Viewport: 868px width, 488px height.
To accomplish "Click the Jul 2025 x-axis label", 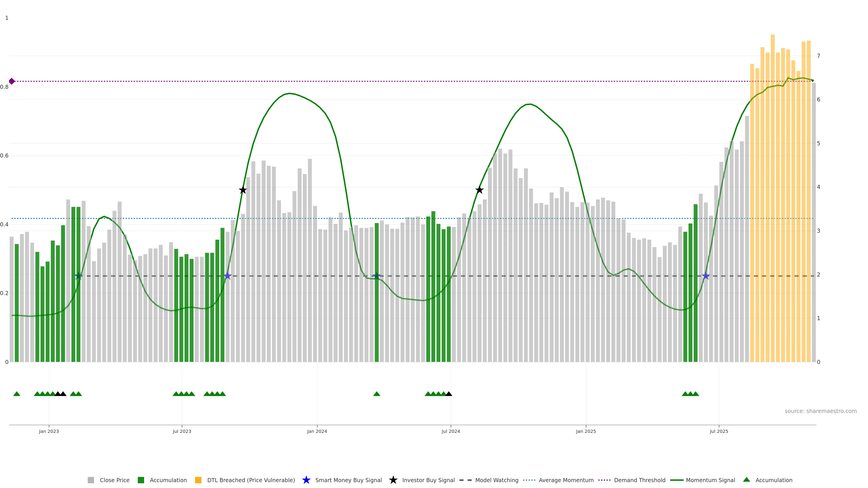I will point(719,431).
